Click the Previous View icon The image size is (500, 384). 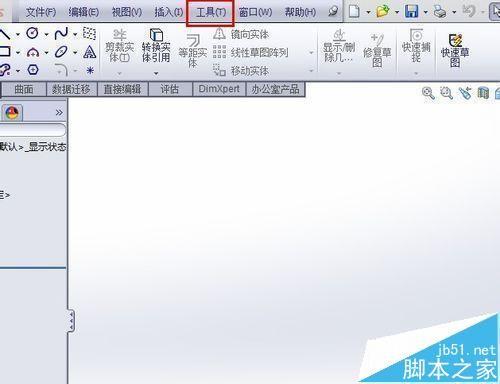[x=465, y=93]
